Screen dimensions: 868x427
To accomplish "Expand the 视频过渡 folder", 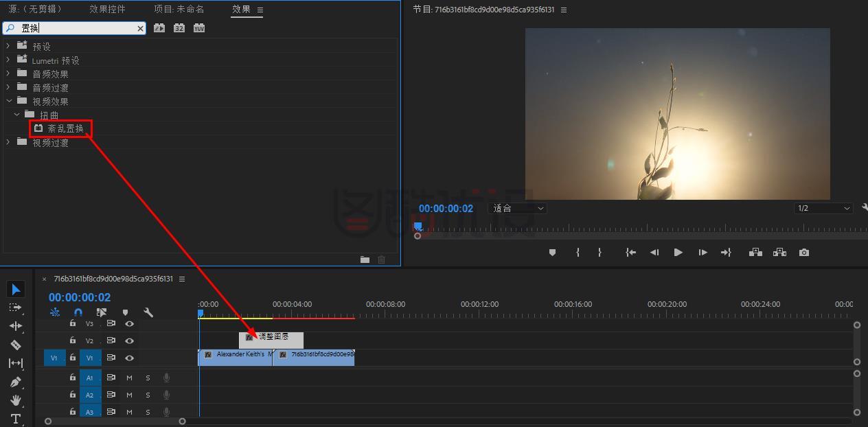I will [x=8, y=142].
